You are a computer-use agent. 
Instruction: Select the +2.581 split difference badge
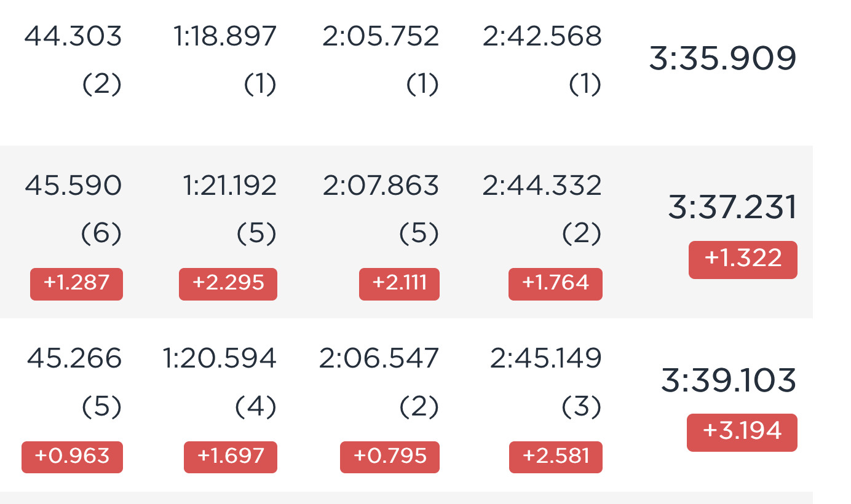tap(556, 457)
